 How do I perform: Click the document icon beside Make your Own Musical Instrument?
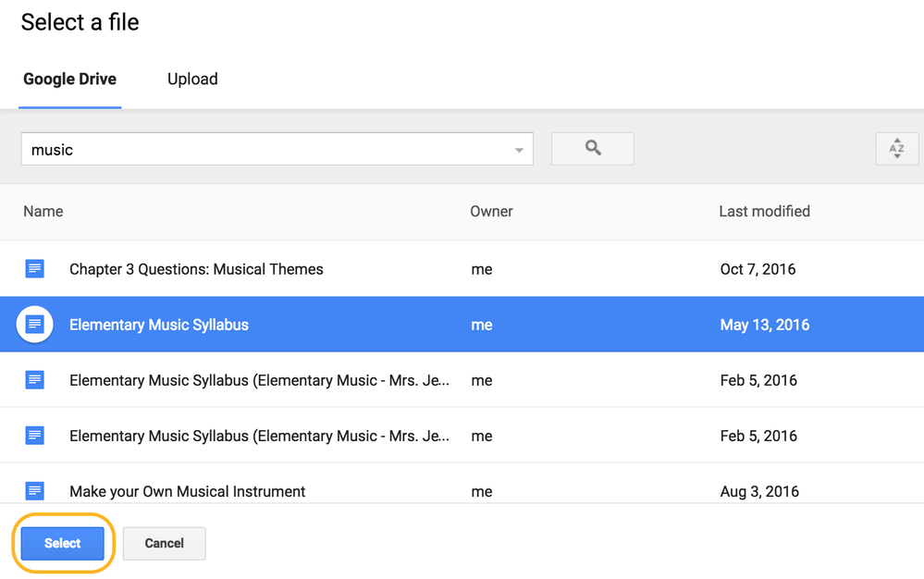pyautogui.click(x=35, y=491)
